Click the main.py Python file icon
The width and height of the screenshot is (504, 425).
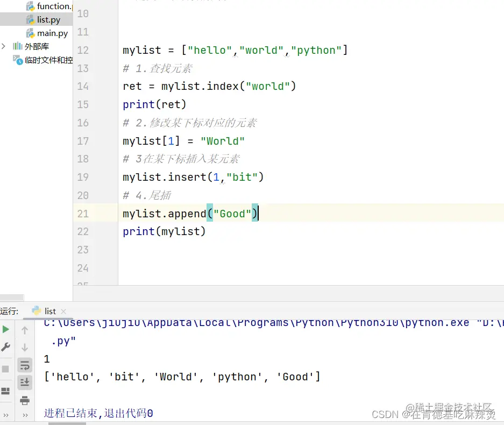tap(30, 33)
